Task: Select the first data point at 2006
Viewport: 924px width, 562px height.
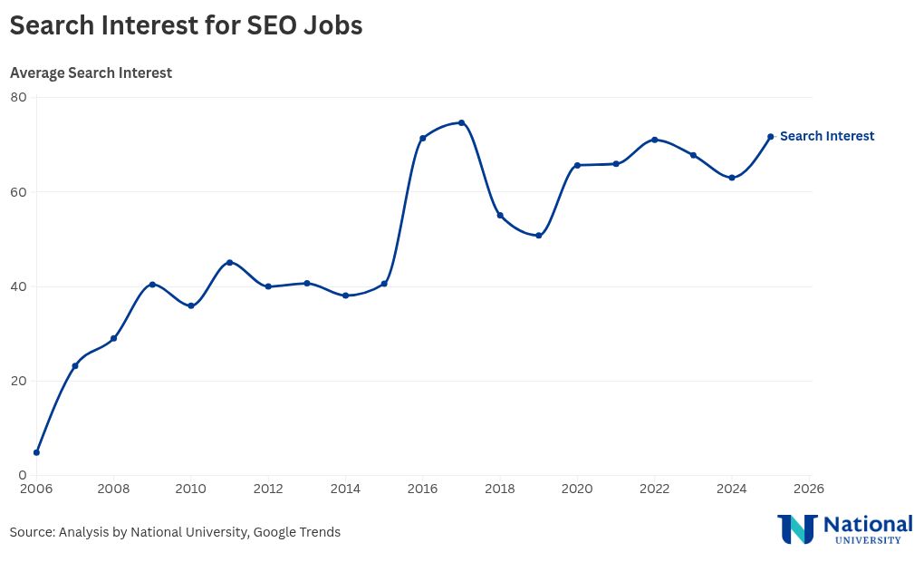Action: click(x=36, y=452)
